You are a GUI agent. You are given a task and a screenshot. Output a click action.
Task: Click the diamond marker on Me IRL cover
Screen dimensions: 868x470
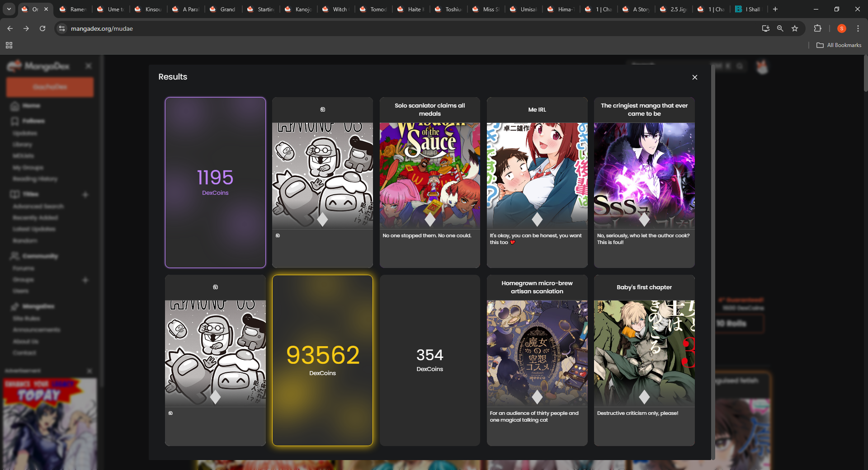[537, 220]
